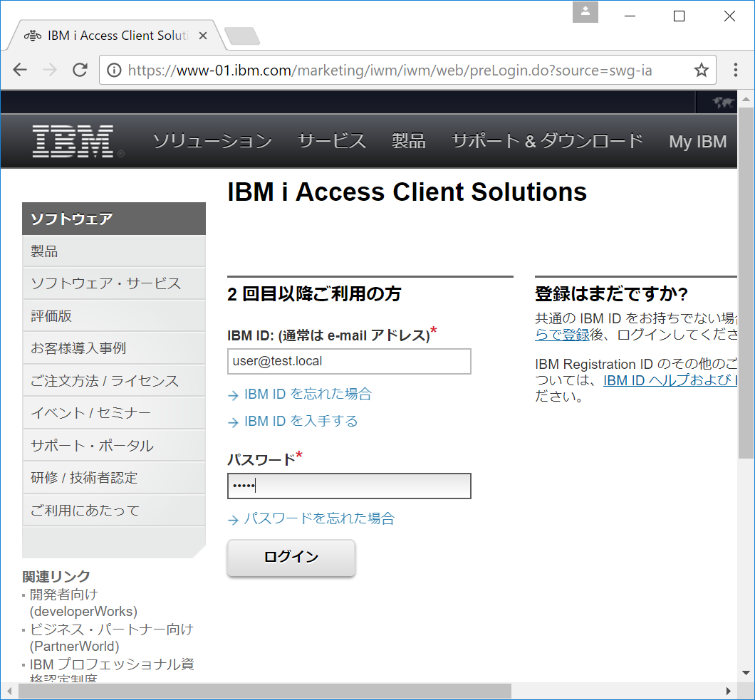Click the user profile avatar in the title bar

point(585,11)
